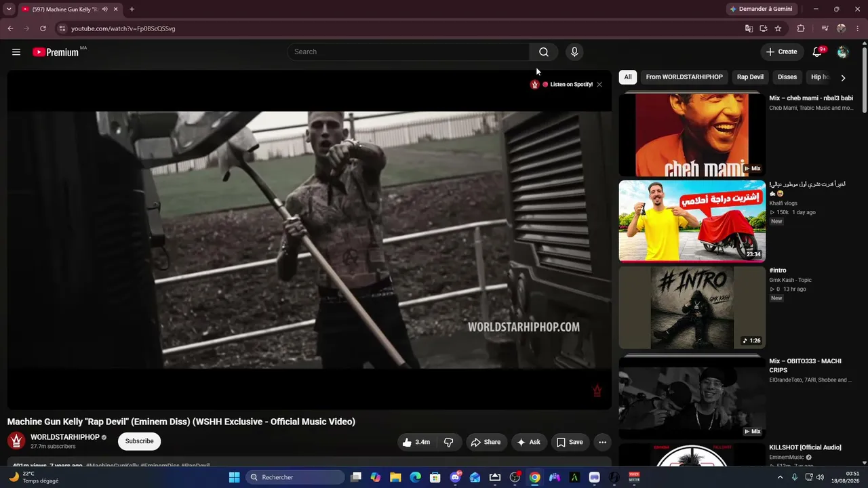Open Microsoft Edge from the taskbar
The height and width of the screenshot is (488, 868).
pos(415,477)
